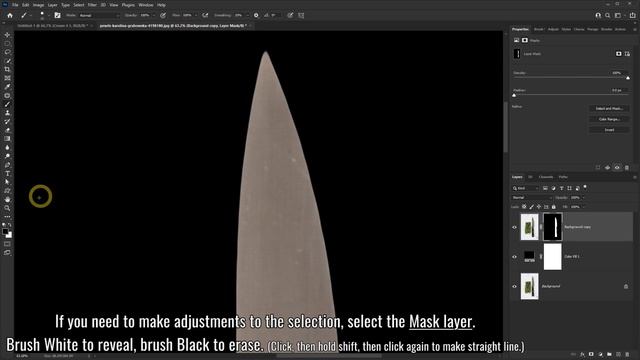
Task: Select the Eraser tool
Action: pos(7,130)
